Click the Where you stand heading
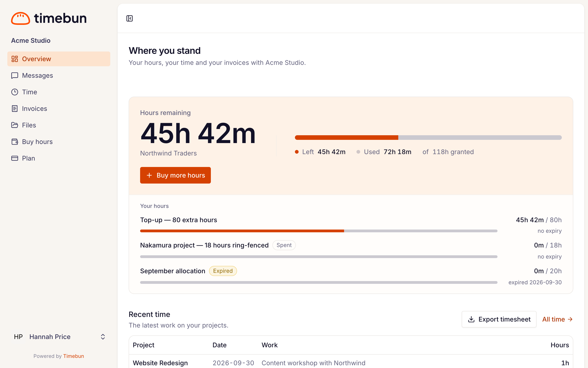Image resolution: width=588 pixels, height=368 pixels. [x=165, y=51]
